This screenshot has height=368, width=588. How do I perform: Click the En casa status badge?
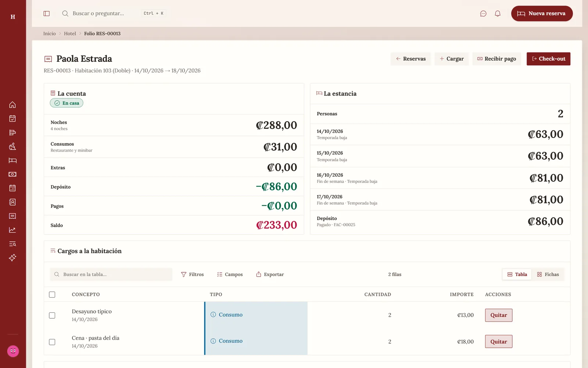(67, 103)
